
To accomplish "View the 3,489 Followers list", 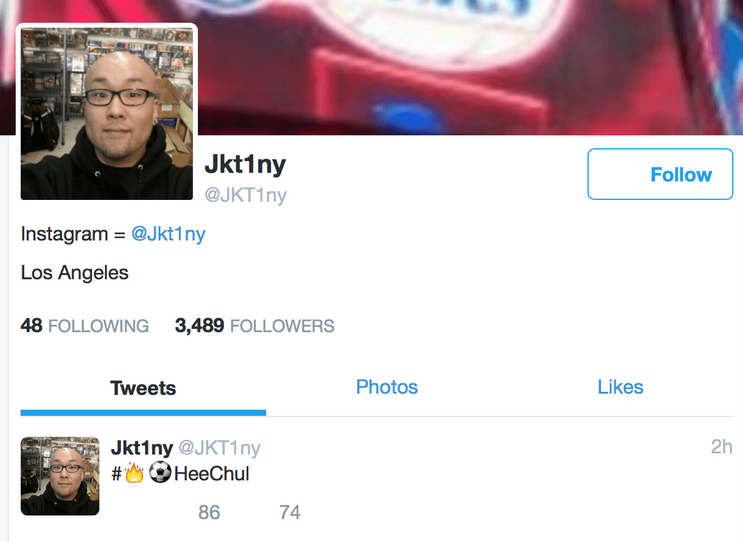I will point(254,326).
